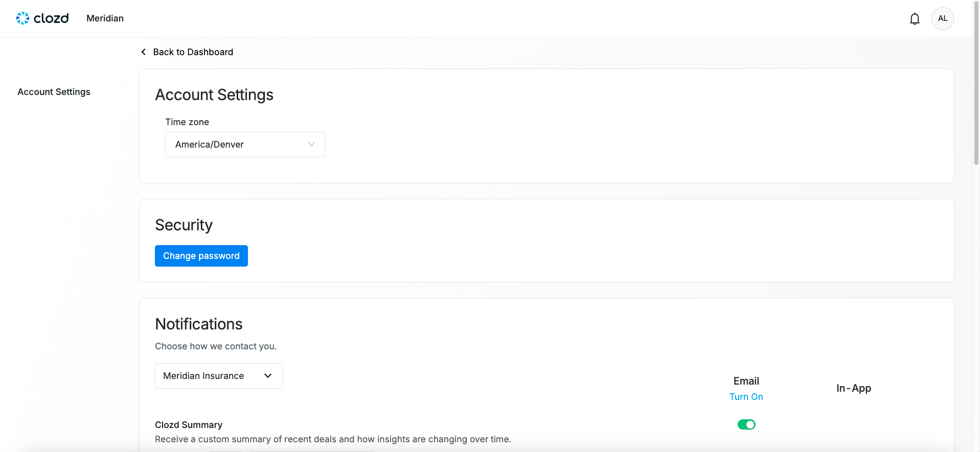Click the Meridian workspace name in header
This screenshot has height=452, width=980.
pos(105,18)
